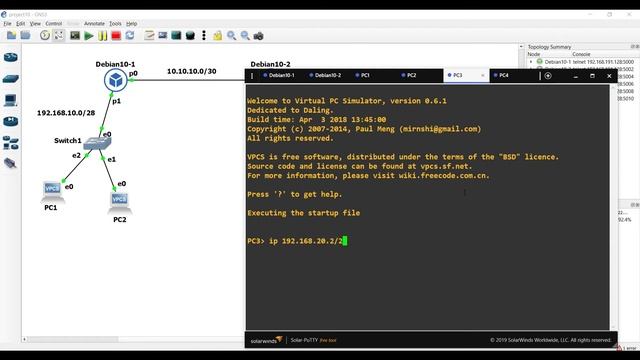Click the terminal prompt line PC3>

(x=297, y=241)
